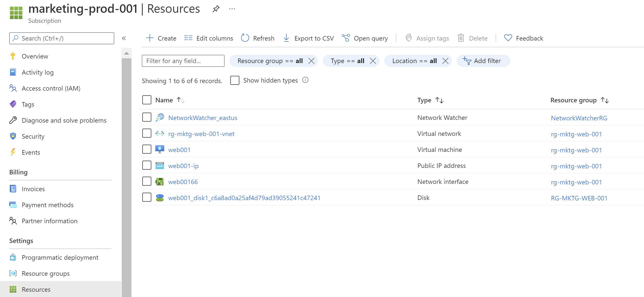Select the rg-mktg-web-001-vnet row checkbox

pyautogui.click(x=147, y=133)
